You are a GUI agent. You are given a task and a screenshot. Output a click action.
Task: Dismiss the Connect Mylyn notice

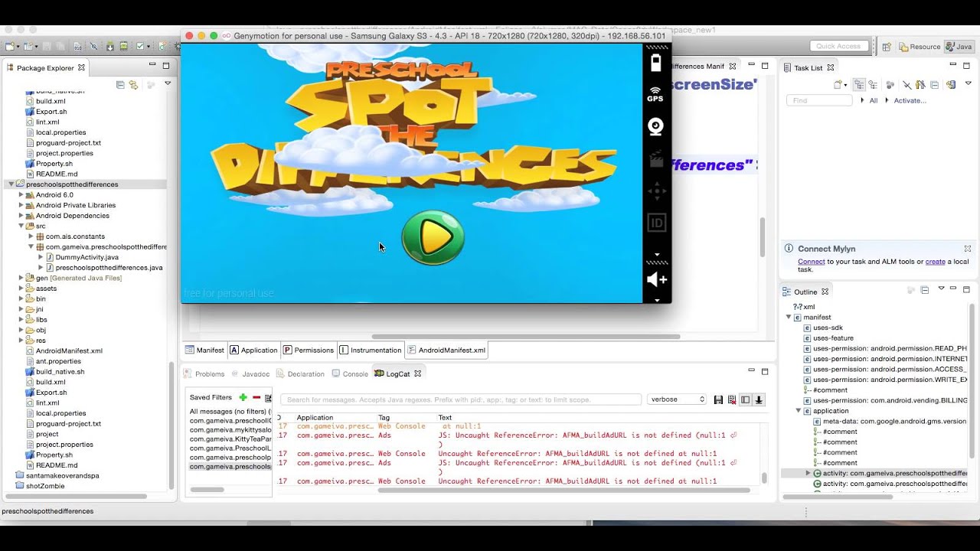coord(968,249)
